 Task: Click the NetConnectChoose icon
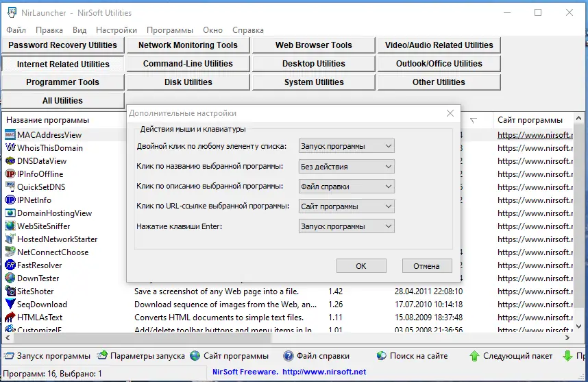pos(10,252)
